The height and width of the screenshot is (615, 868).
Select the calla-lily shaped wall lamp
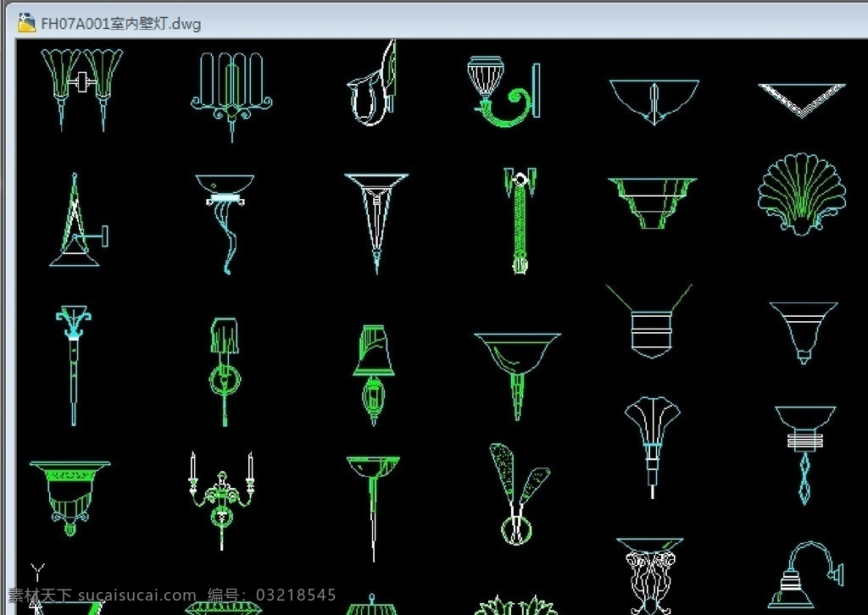[x=373, y=83]
